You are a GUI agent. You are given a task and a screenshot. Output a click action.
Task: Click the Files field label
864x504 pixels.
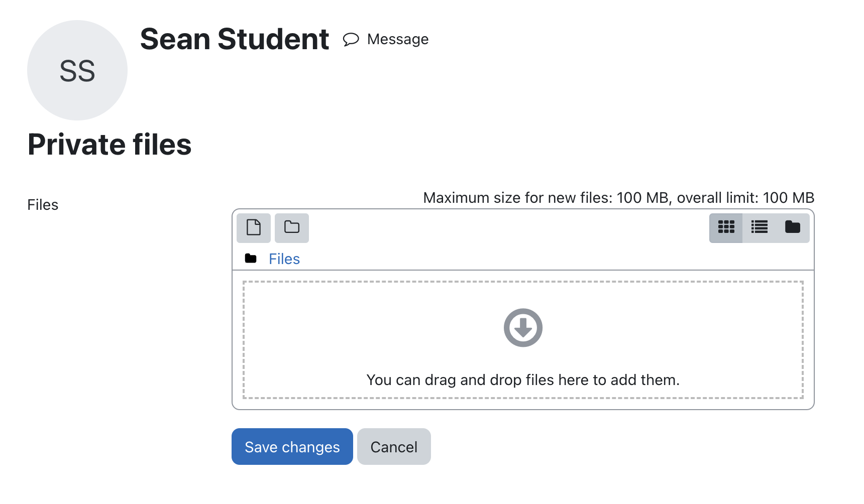point(43,205)
